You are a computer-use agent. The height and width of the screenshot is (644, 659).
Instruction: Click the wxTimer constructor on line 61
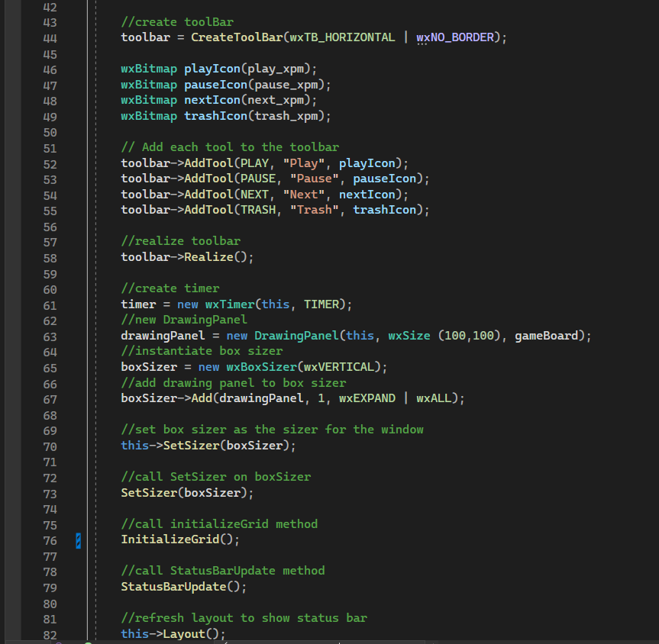pyautogui.click(x=229, y=304)
